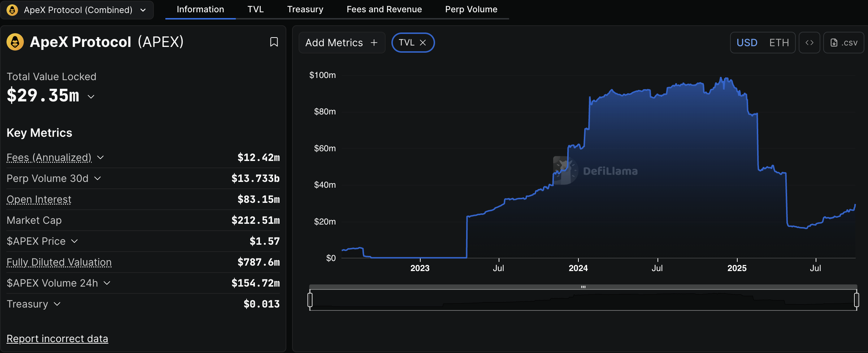Viewport: 868px width, 353px height.
Task: Click the plus icon in Add Metrics
Action: tap(374, 43)
